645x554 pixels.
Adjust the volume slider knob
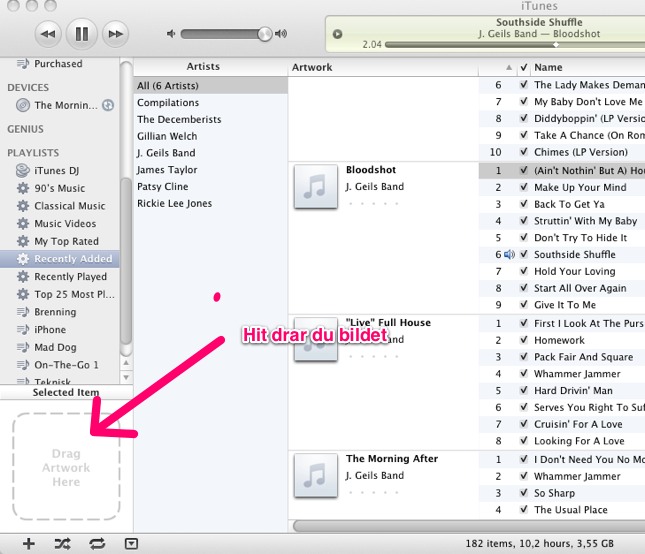coord(265,34)
